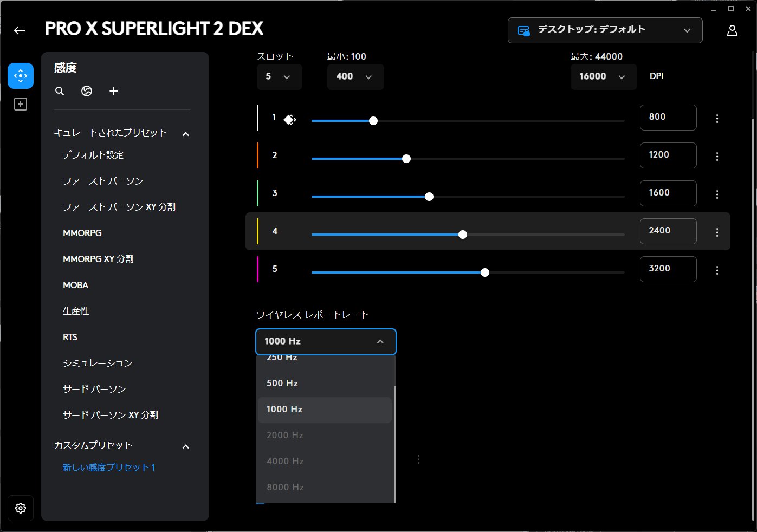Click the DPI slot 3 slider handle
Image resolution: width=757 pixels, height=532 pixels.
coord(429,197)
